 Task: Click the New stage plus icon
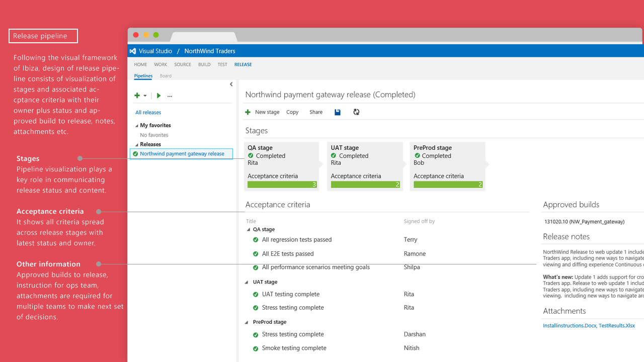(248, 112)
